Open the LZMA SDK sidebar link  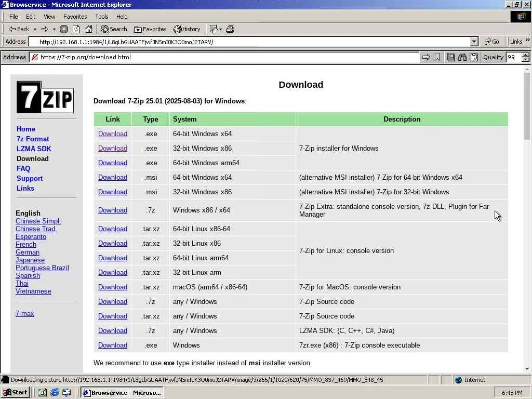[34, 149]
